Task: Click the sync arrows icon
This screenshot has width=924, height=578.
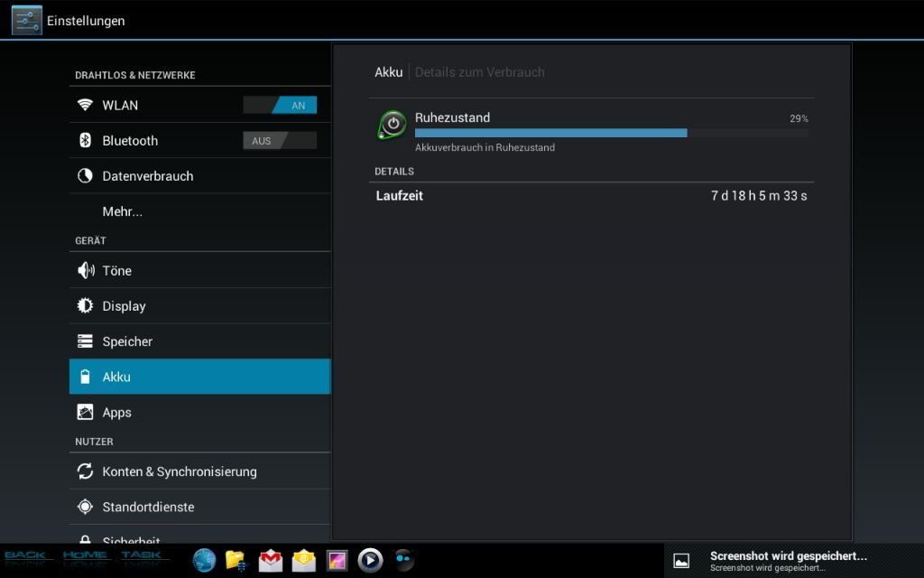Action: (x=85, y=471)
